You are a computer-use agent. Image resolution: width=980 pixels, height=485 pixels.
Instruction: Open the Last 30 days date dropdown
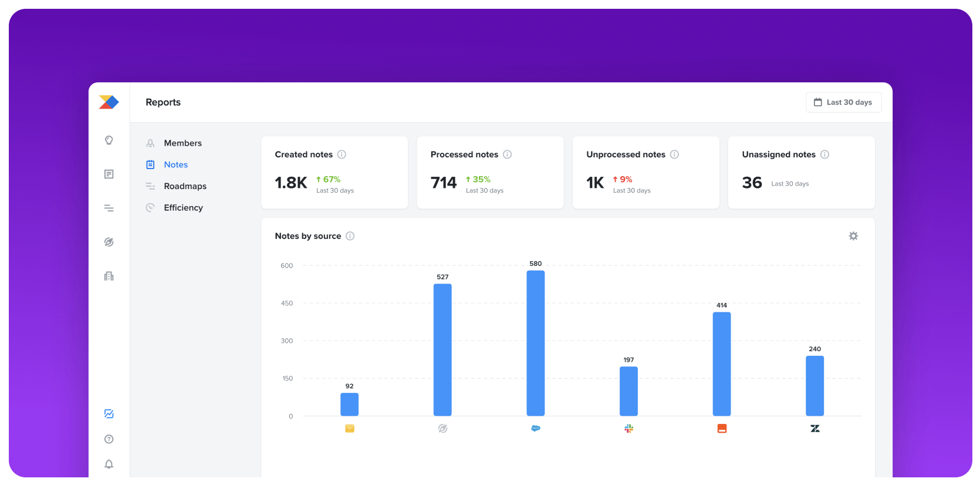[x=843, y=102]
